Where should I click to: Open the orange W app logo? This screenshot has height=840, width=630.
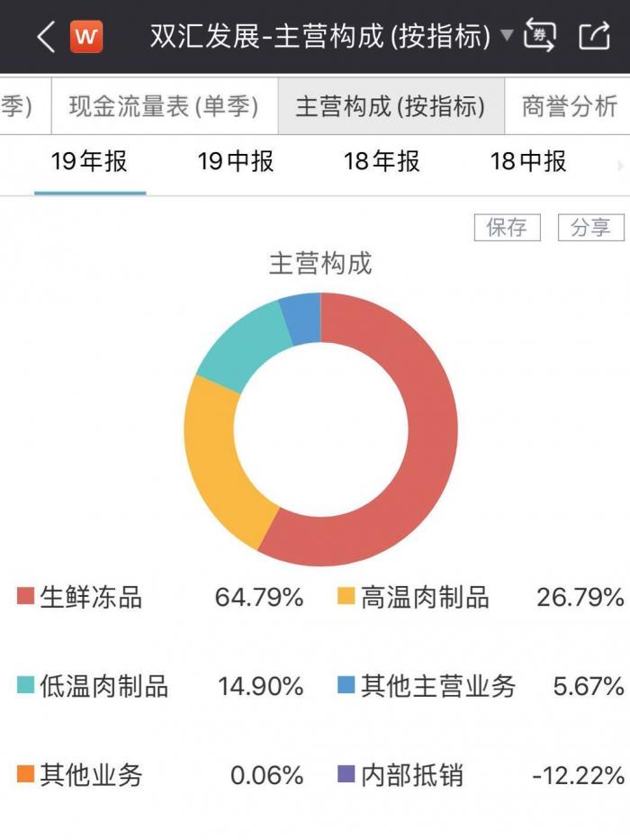point(86,37)
